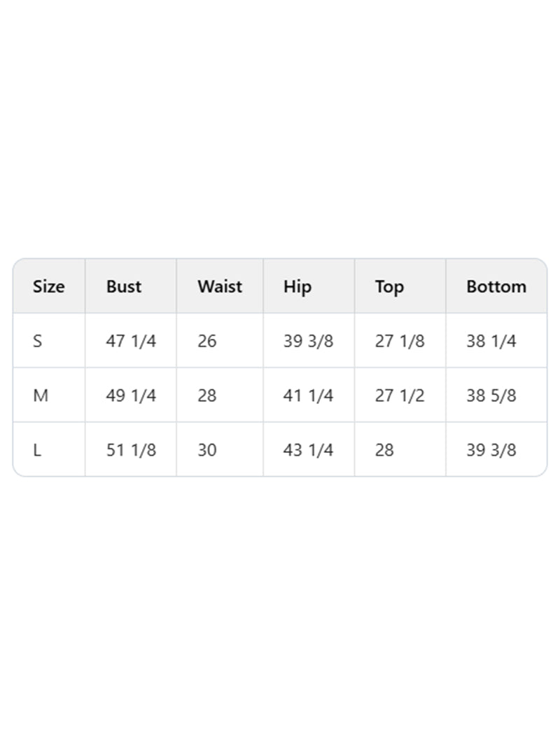Click the Waist column header
Image resolution: width=560 pixels, height=735 pixels.
point(219,286)
